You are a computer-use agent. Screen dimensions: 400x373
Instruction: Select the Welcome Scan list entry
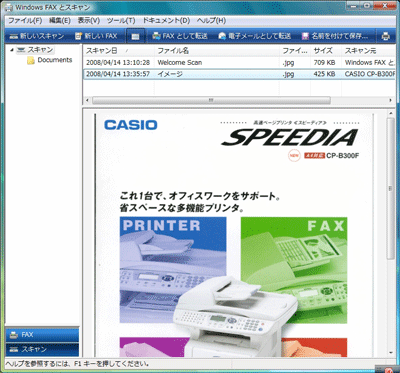click(238, 62)
